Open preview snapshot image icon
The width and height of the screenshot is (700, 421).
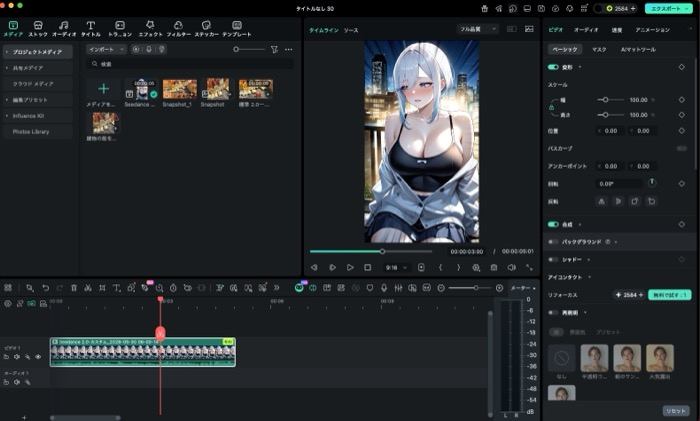(529, 29)
